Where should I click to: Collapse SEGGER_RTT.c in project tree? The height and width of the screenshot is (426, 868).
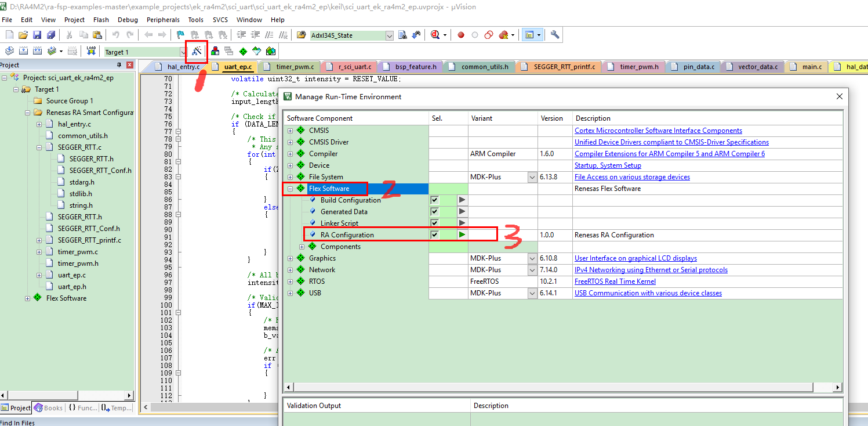coord(39,147)
